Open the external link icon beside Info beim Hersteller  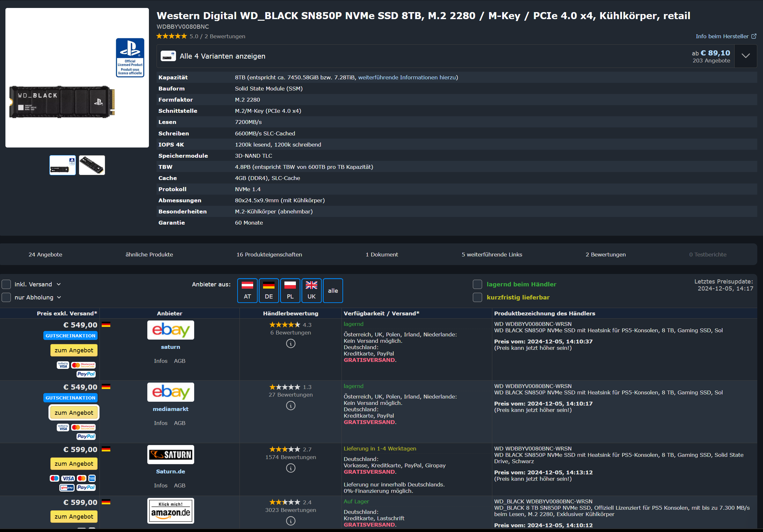point(754,36)
